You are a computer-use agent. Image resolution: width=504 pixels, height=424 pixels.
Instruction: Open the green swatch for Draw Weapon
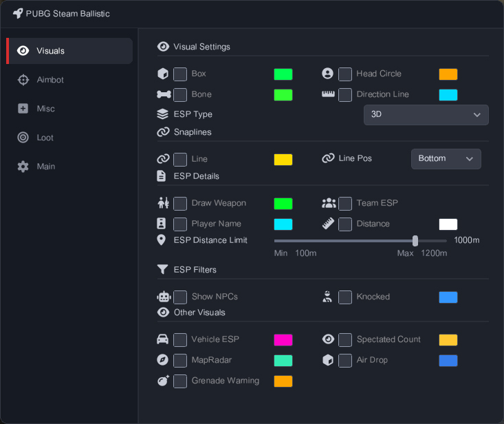coord(283,204)
